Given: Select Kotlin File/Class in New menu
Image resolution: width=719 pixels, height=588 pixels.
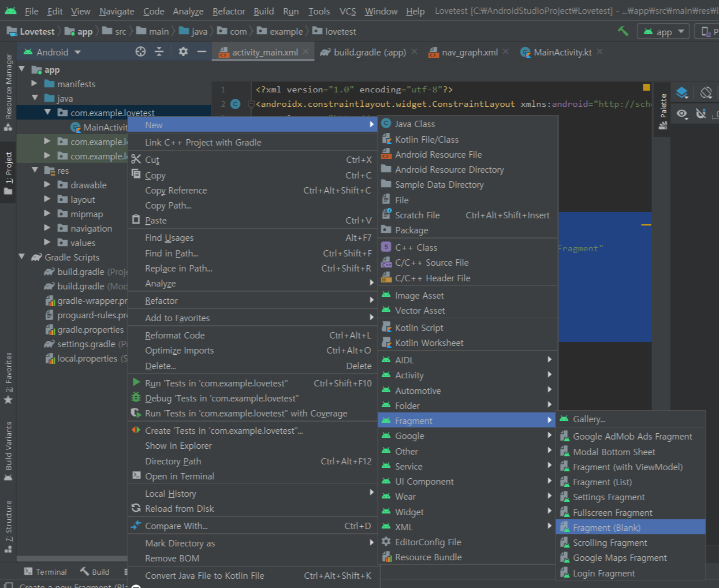Looking at the screenshot, I should pos(468,139).
